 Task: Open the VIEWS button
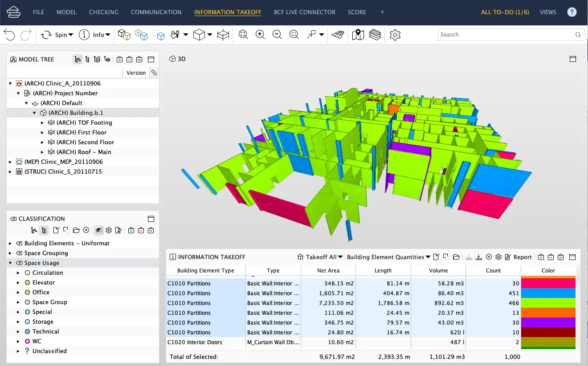click(548, 12)
